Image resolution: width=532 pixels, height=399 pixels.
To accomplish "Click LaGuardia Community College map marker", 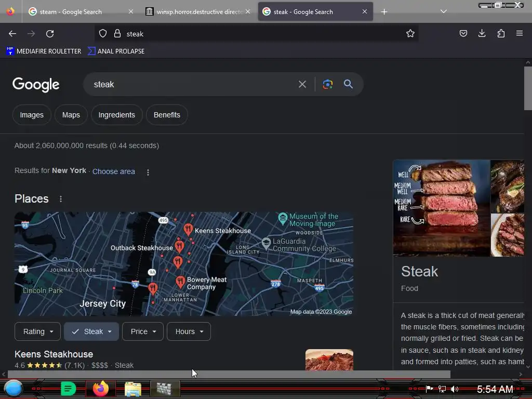I will coord(267,243).
